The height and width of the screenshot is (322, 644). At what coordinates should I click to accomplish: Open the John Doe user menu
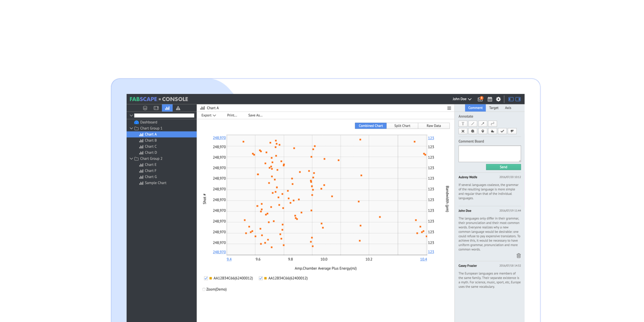click(462, 99)
